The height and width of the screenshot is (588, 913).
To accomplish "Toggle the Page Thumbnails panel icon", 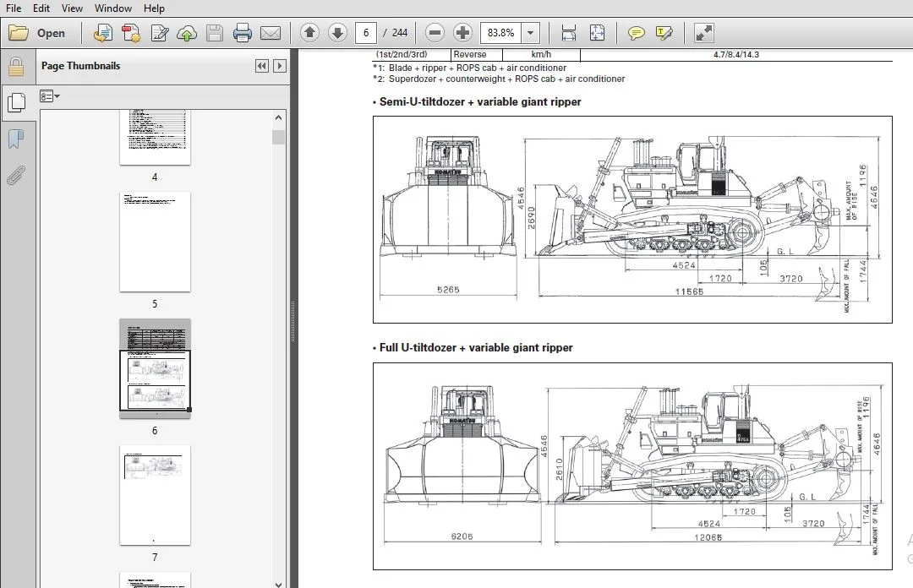I will click(x=16, y=103).
